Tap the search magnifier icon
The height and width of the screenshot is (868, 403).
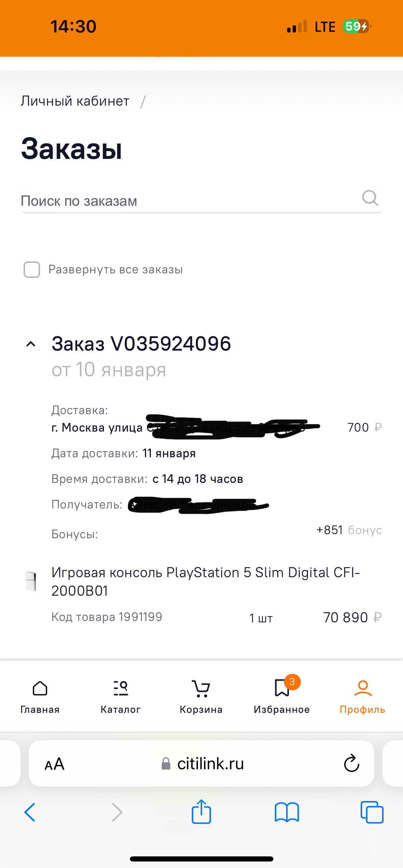(x=370, y=198)
